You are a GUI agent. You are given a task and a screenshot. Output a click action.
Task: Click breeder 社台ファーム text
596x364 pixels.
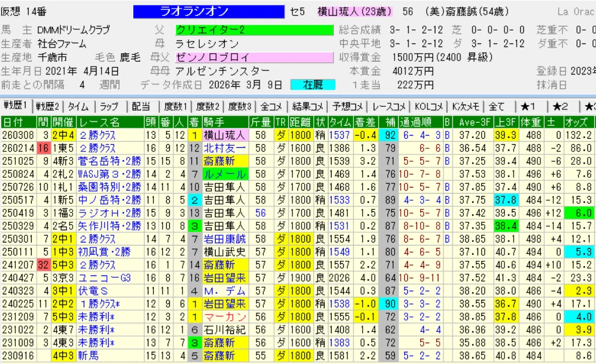62,43
